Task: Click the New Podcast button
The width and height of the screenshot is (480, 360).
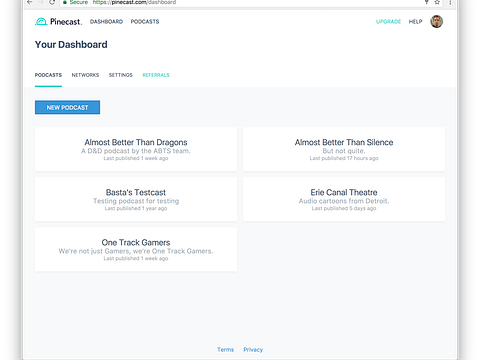Action: pyautogui.click(x=67, y=107)
